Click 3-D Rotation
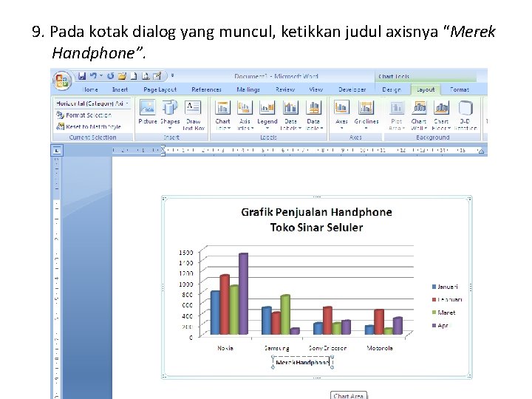 [x=465, y=115]
